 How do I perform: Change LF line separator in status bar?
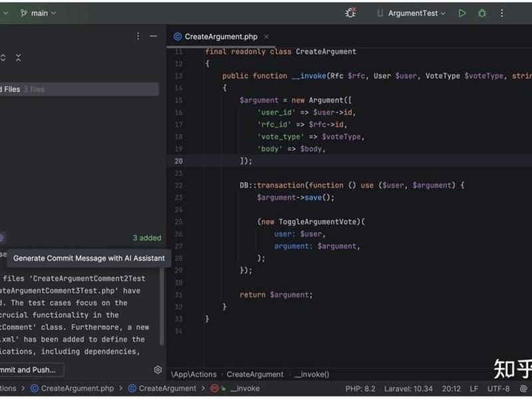(x=474, y=389)
